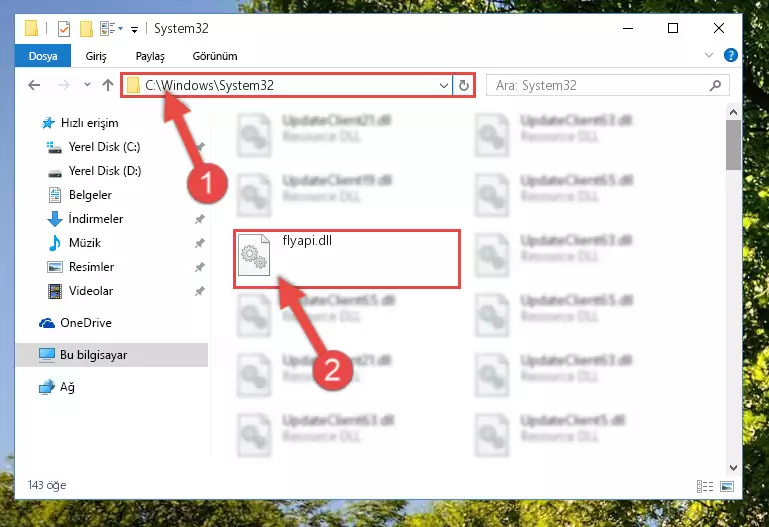Click the vertical scrollbar thumb
769x527 pixels.
pos(733,145)
